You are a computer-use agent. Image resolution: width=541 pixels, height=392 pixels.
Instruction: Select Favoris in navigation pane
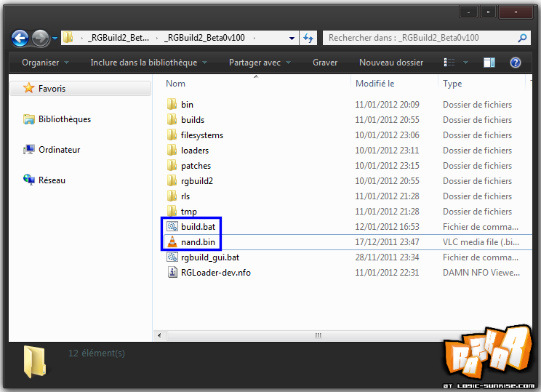(x=52, y=89)
